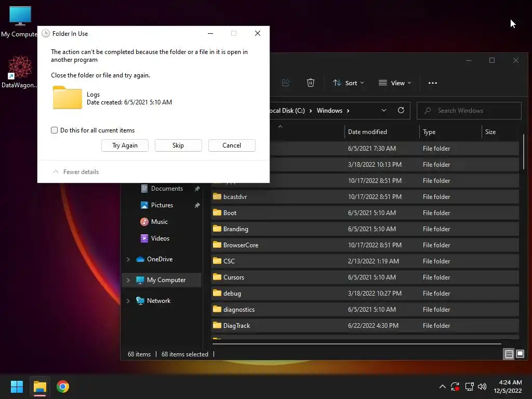The width and height of the screenshot is (532, 399).
Task: Click the horizontal scrollbar in file list
Action: (356, 344)
